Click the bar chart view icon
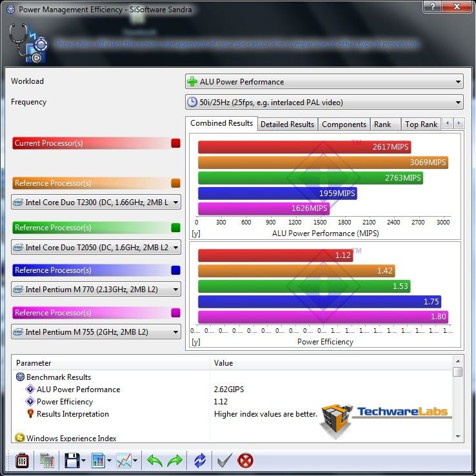The image size is (476, 476). coord(98,461)
